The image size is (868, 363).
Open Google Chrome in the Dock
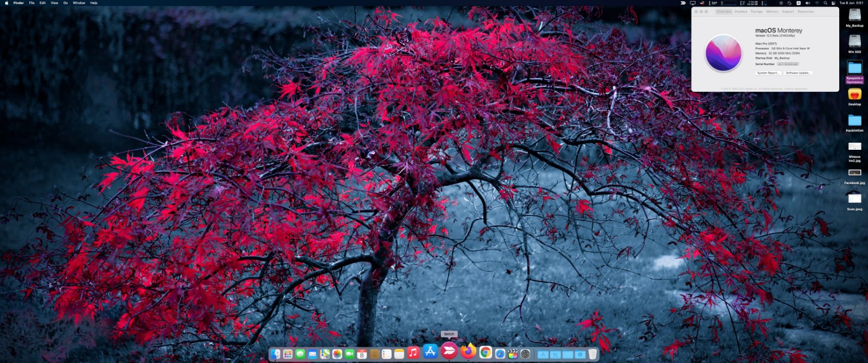[x=486, y=353]
